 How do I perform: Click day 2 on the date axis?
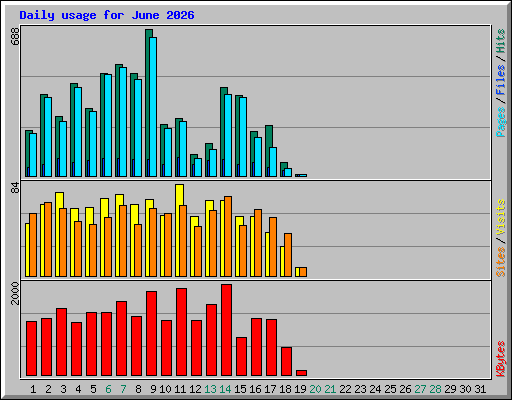tap(48, 389)
